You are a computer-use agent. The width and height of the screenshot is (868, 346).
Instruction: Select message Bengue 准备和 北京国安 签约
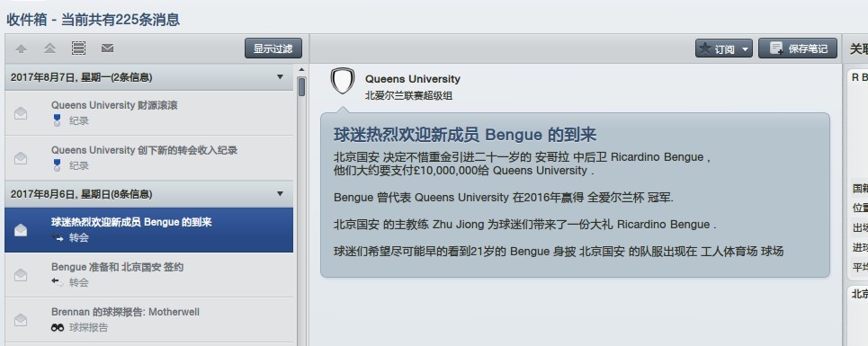149,275
